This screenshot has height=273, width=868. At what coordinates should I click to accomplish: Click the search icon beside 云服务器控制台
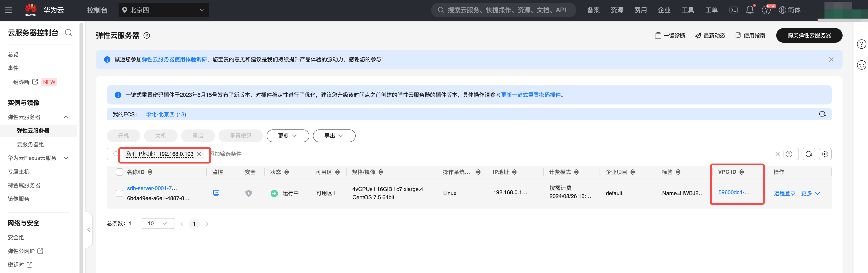coord(69,33)
